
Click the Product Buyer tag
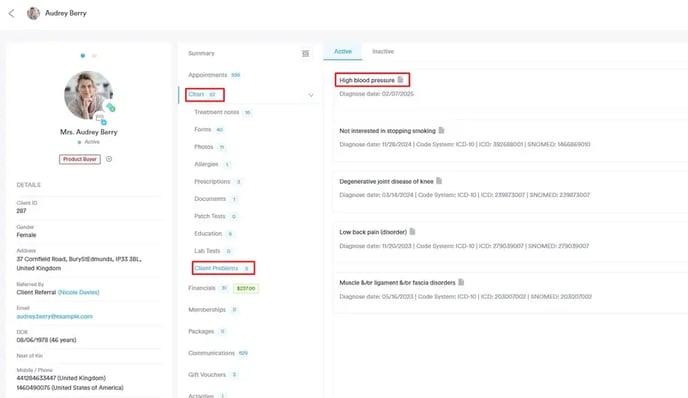(x=80, y=159)
